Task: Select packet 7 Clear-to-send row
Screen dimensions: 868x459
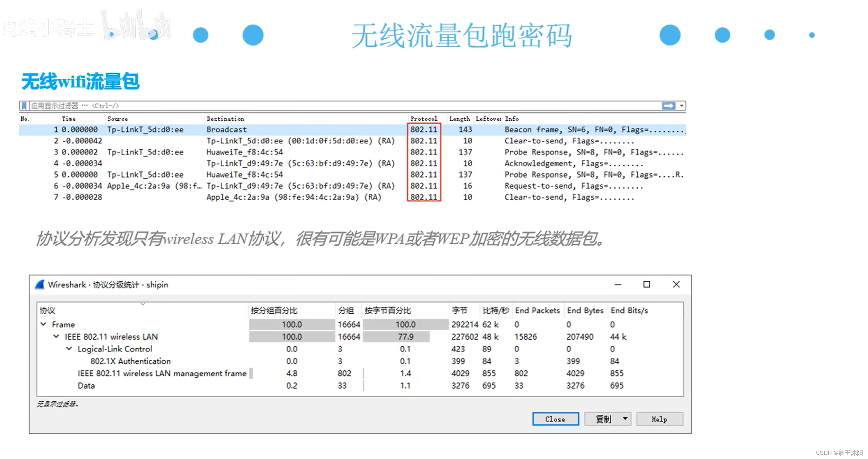Action: pyautogui.click(x=352, y=197)
